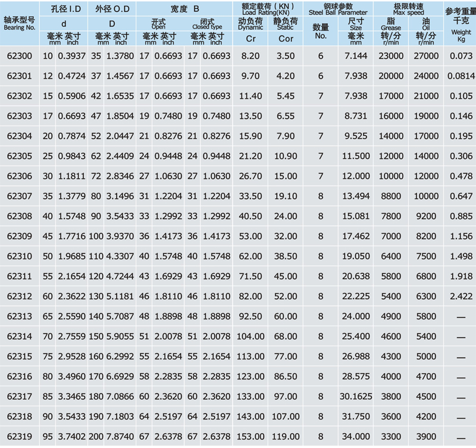The width and height of the screenshot is (476, 448).
Task: Click dynamic load value 153.00
Action: [x=250, y=436]
